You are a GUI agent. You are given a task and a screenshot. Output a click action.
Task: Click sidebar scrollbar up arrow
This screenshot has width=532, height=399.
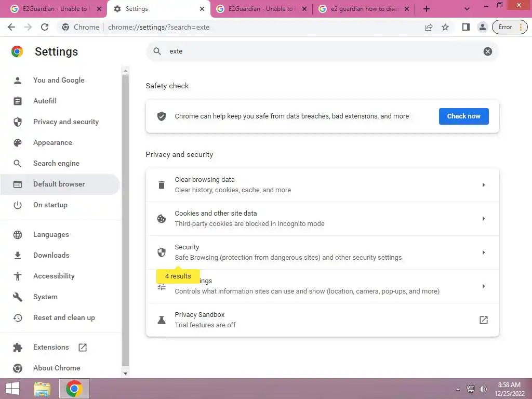coord(126,71)
